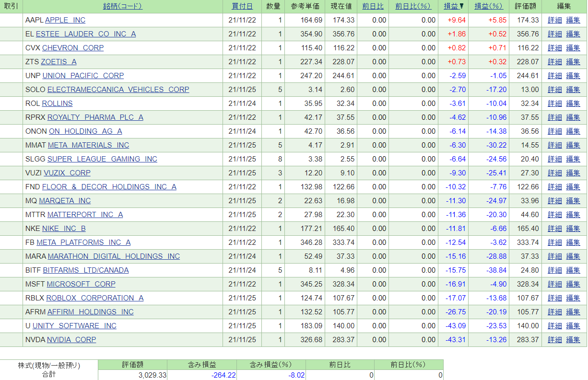Click 編集 in the BITF row
The image size is (588, 380).
[573, 270]
